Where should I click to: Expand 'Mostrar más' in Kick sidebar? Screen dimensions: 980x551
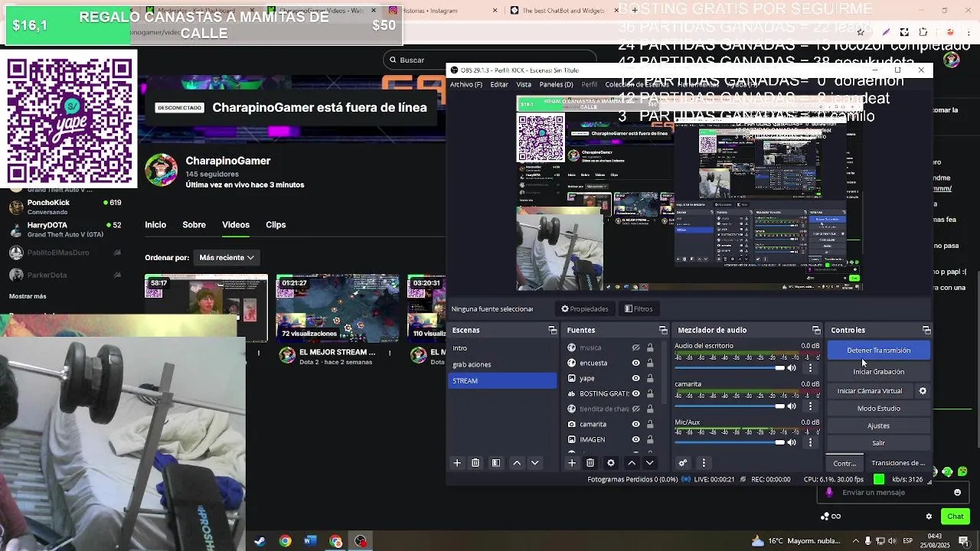[28, 296]
